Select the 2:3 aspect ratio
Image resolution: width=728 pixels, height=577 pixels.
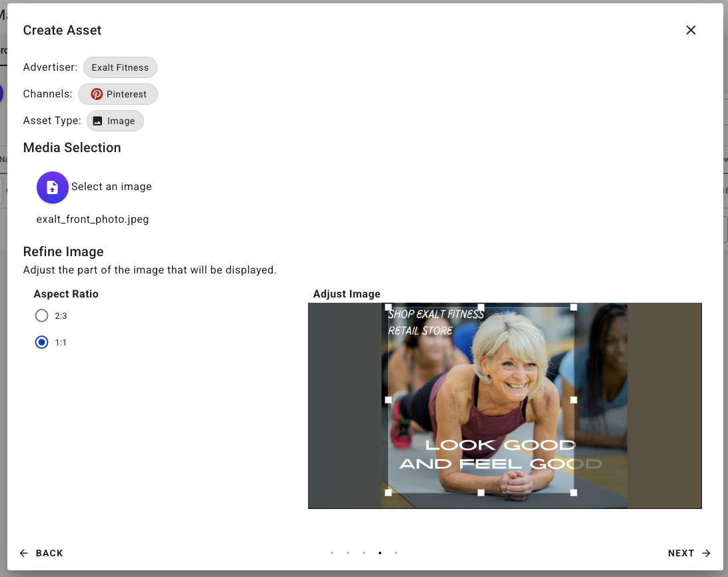(42, 316)
